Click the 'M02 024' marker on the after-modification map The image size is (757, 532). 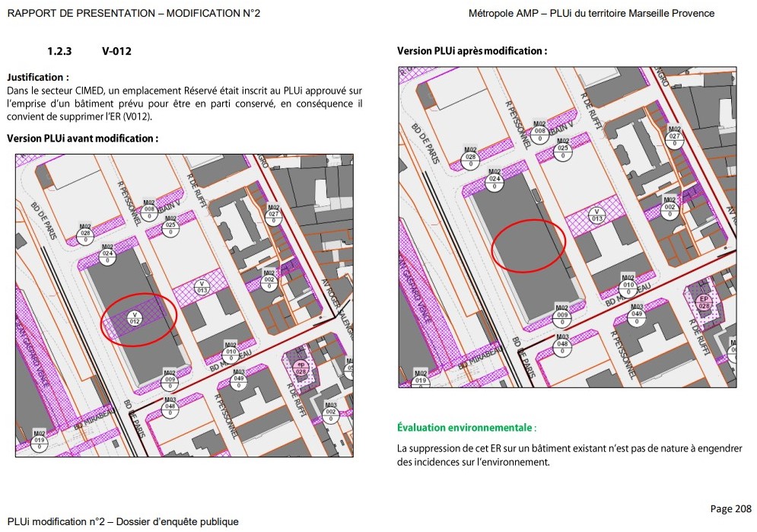495,179
